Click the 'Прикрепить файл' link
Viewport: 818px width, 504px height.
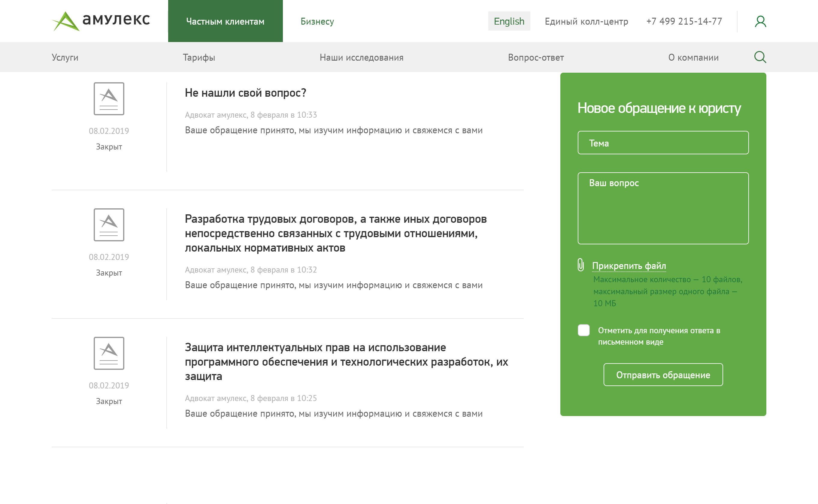[x=629, y=266]
